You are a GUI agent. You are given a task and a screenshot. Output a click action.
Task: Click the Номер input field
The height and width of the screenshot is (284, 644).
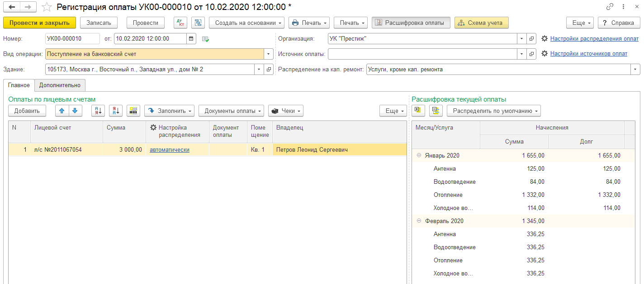coord(72,39)
